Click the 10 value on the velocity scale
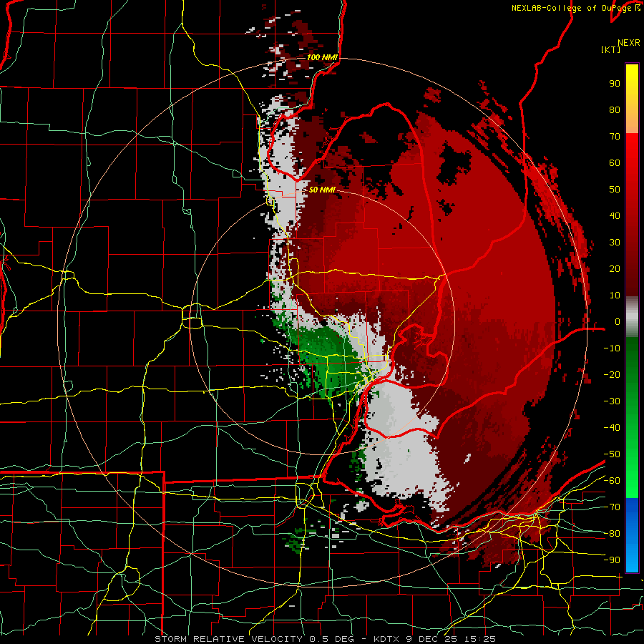The width and height of the screenshot is (644, 644). point(615,296)
